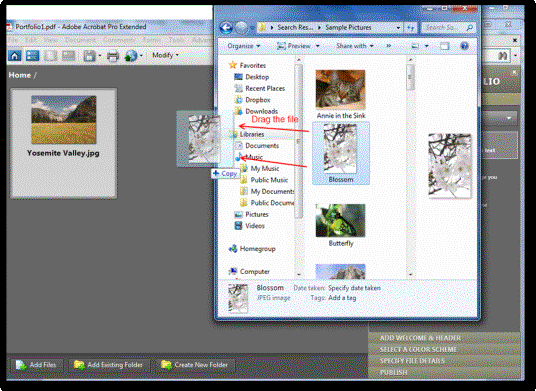Open the dropdown arrow beside Preview
This screenshot has height=391, width=536.
(317, 46)
